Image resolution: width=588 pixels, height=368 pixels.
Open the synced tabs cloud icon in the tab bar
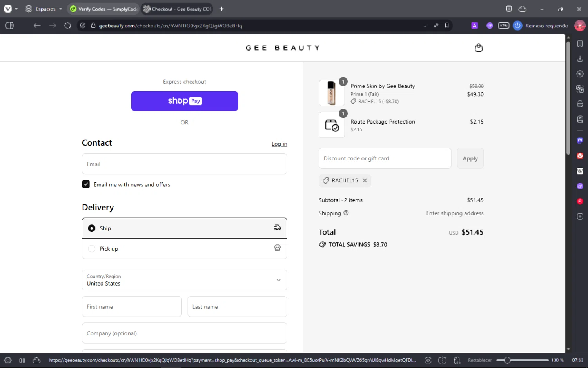523,9
